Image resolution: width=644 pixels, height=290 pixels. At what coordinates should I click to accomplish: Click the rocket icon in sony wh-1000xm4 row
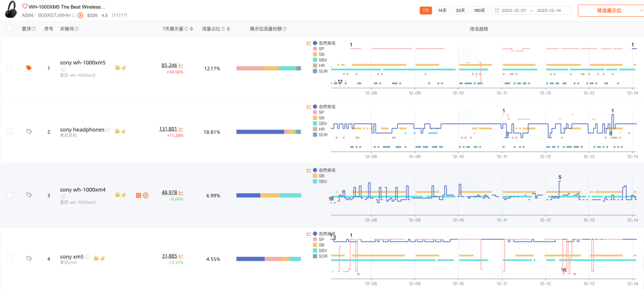click(123, 195)
